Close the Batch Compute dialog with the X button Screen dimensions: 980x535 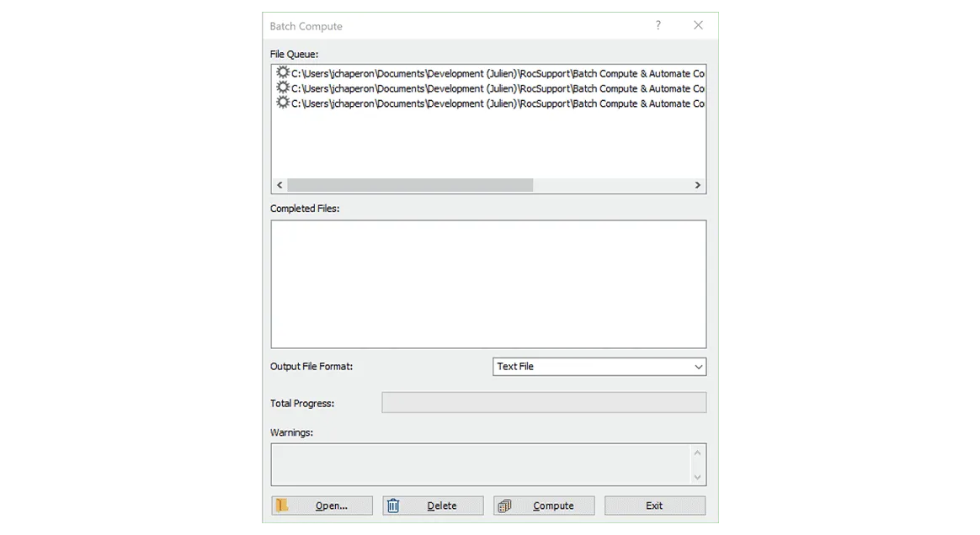click(x=698, y=25)
